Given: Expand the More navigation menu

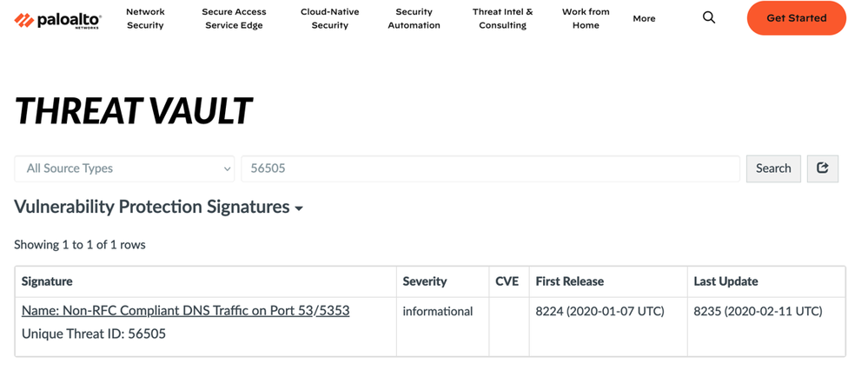Looking at the screenshot, I should tap(644, 18).
